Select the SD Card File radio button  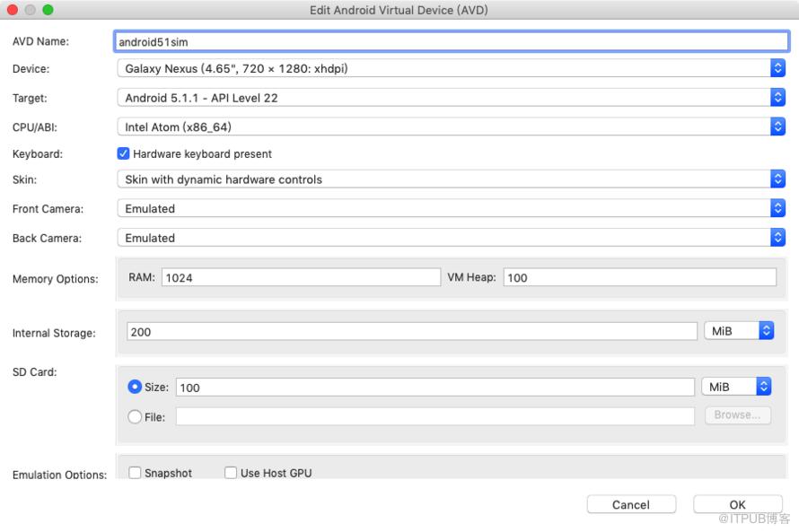(x=135, y=417)
